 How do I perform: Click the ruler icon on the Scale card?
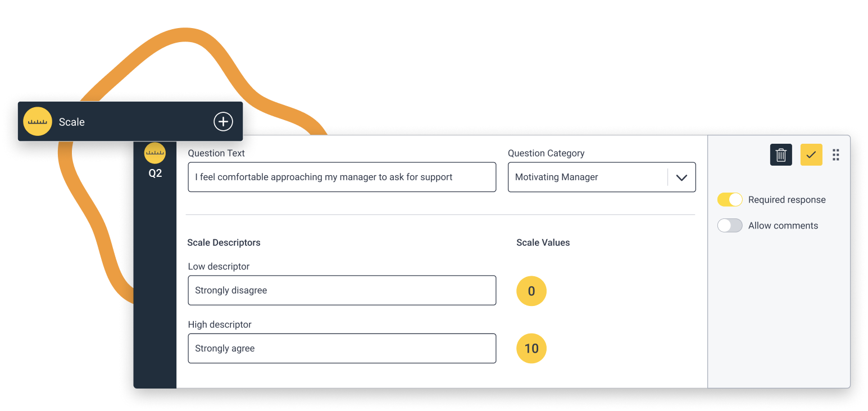(37, 121)
